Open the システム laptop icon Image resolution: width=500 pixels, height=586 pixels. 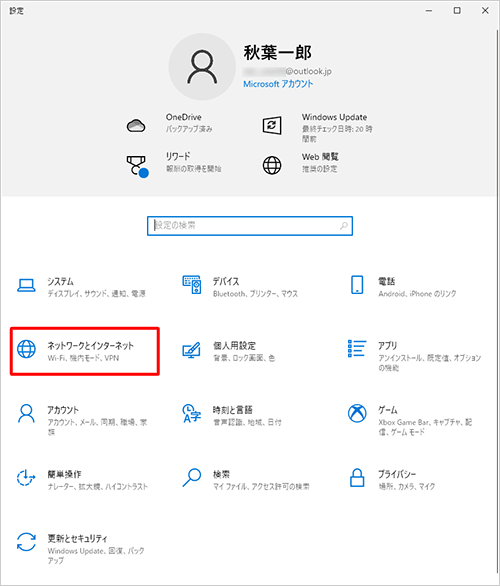click(x=27, y=286)
